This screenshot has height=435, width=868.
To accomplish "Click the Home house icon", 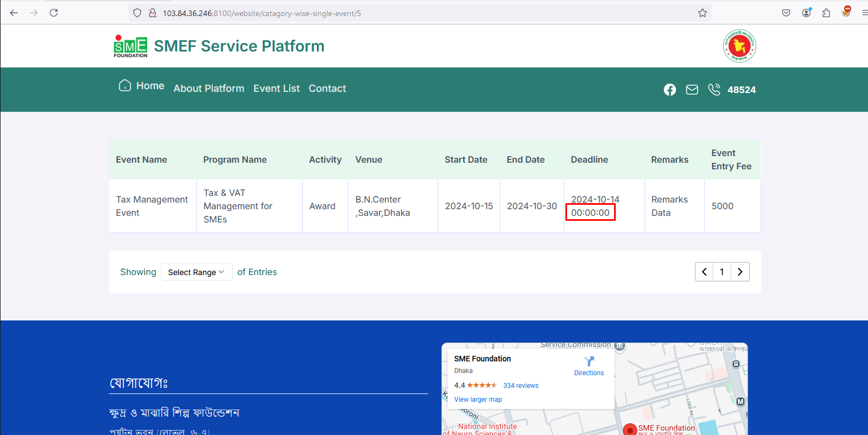I will click(x=125, y=85).
